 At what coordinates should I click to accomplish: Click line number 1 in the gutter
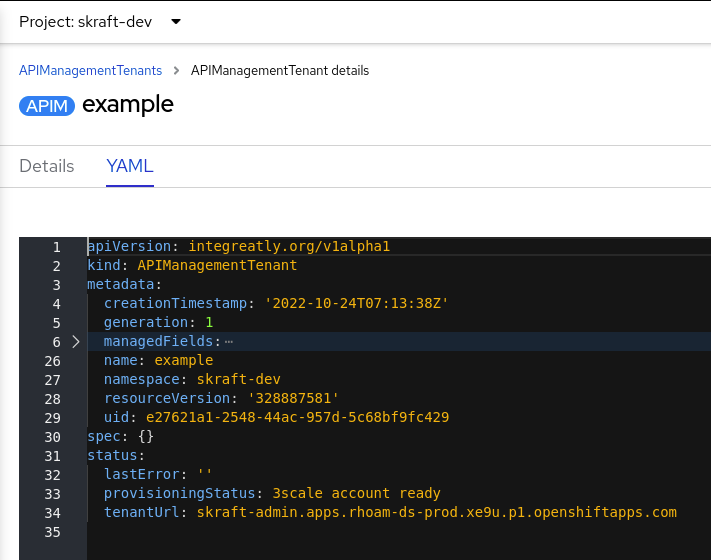pos(56,247)
